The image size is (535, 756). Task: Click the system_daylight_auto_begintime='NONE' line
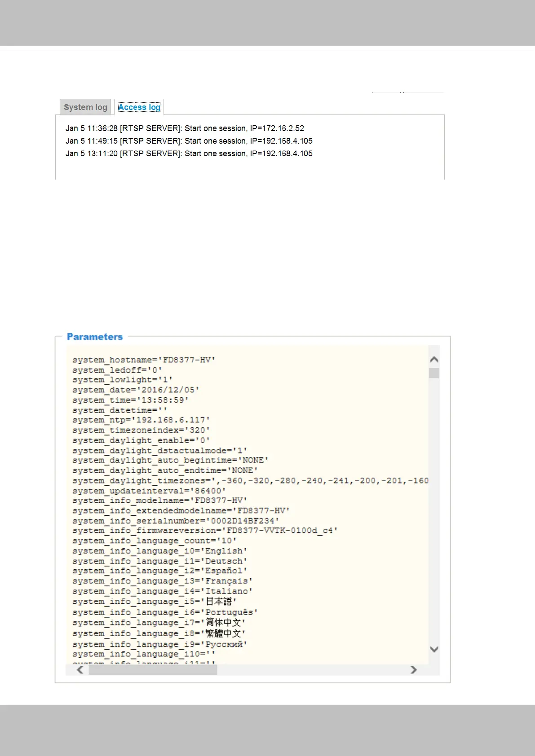tap(170, 460)
